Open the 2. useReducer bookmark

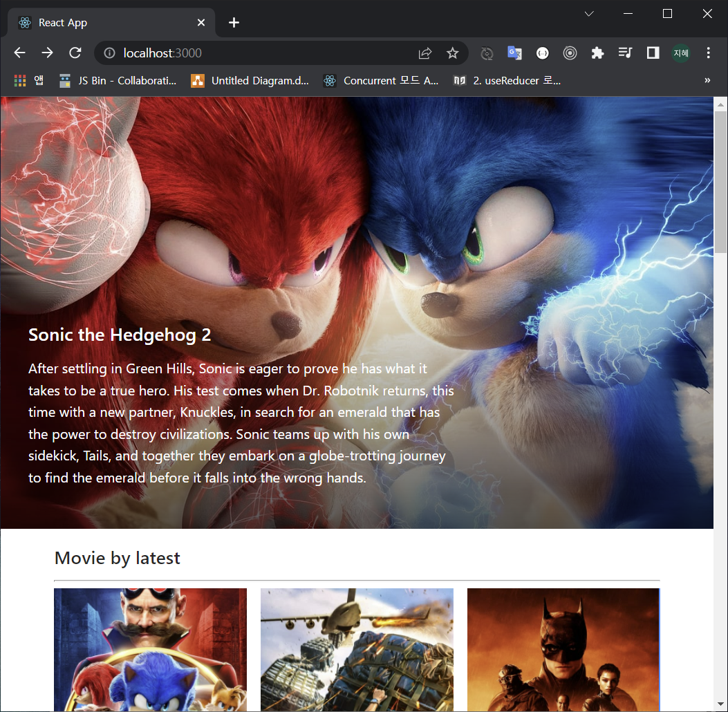[x=507, y=81]
